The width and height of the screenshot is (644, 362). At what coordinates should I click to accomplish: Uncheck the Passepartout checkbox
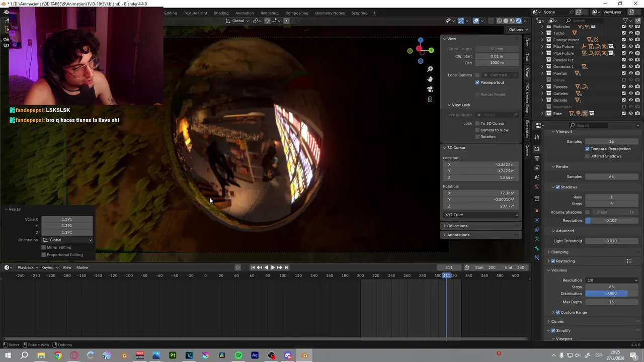(477, 82)
